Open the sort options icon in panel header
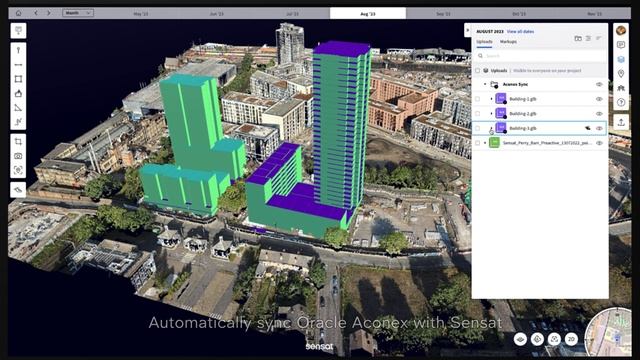The image size is (640, 360). (599, 38)
